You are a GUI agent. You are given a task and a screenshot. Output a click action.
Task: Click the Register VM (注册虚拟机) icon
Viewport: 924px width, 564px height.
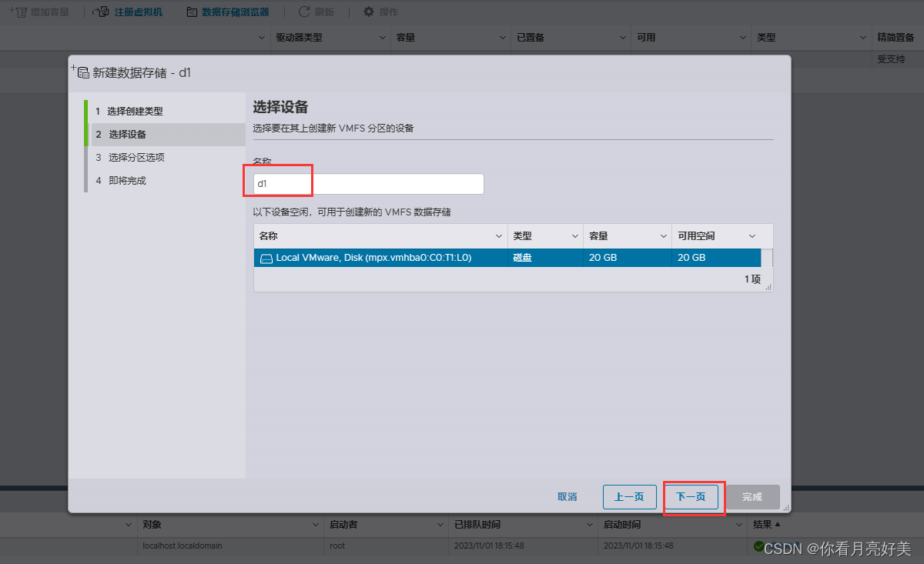[101, 12]
